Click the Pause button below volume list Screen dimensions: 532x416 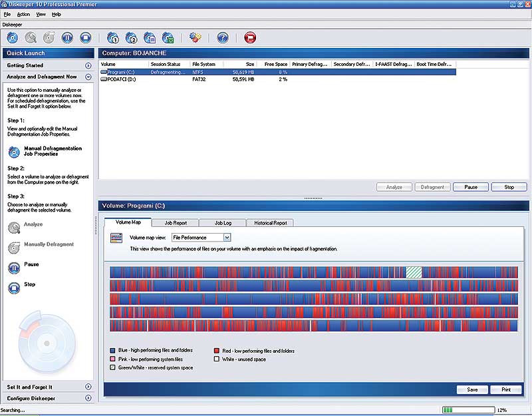click(471, 187)
